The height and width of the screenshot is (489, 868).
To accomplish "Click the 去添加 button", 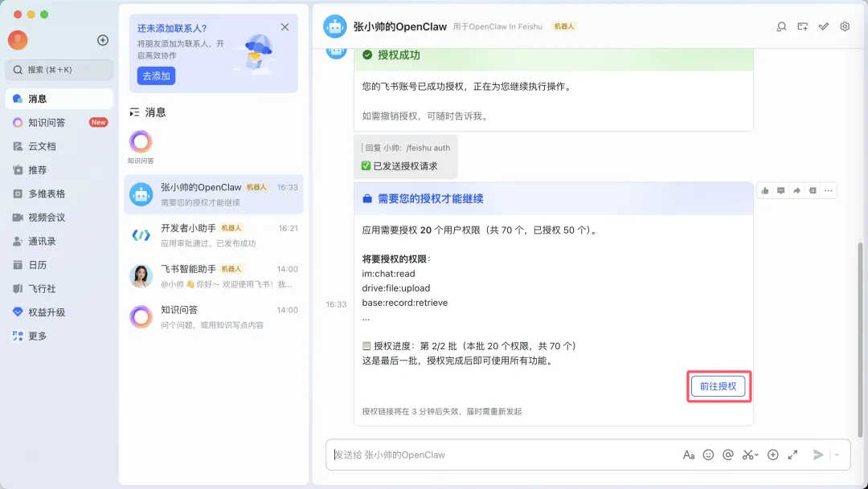I will (156, 75).
